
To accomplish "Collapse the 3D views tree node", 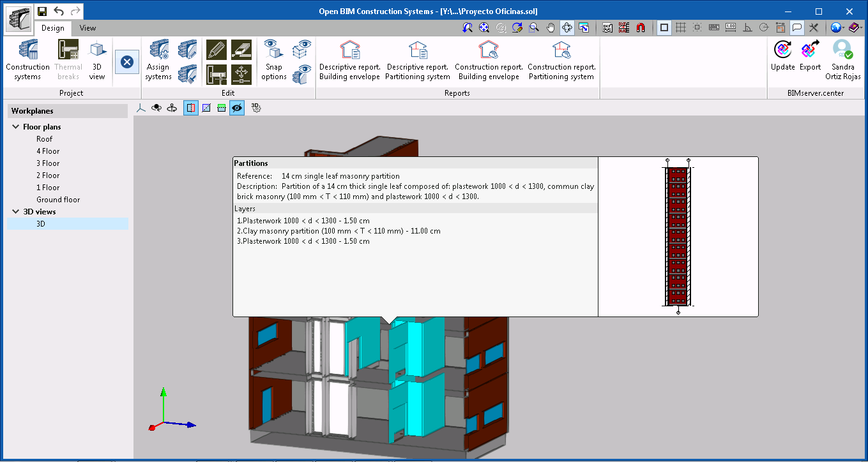I will [16, 211].
